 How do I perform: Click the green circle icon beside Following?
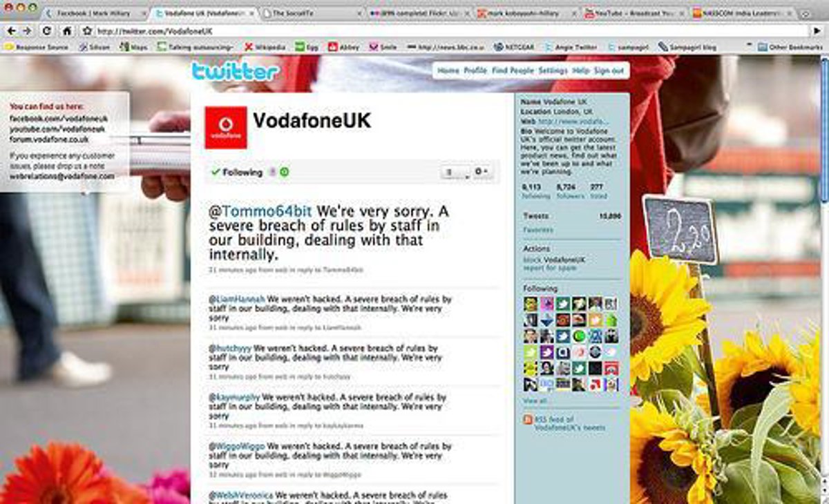[x=285, y=172]
